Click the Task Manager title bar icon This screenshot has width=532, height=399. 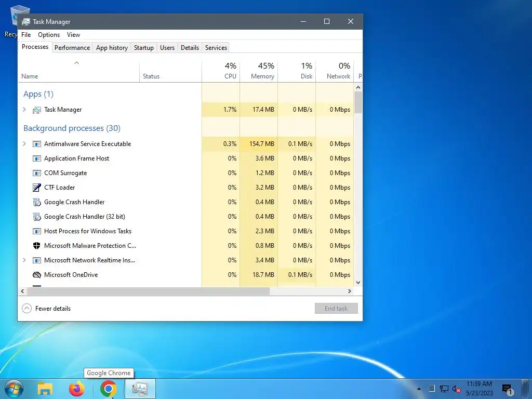point(26,22)
